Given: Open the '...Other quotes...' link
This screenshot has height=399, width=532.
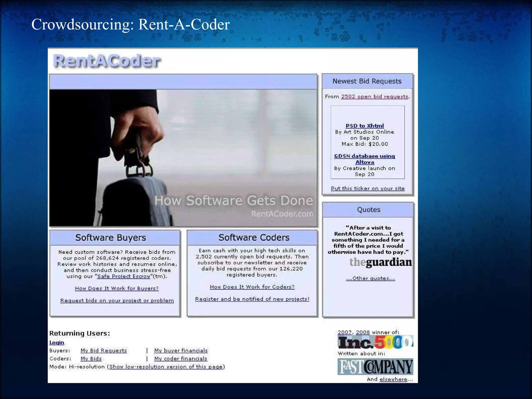Looking at the screenshot, I should click(370, 278).
